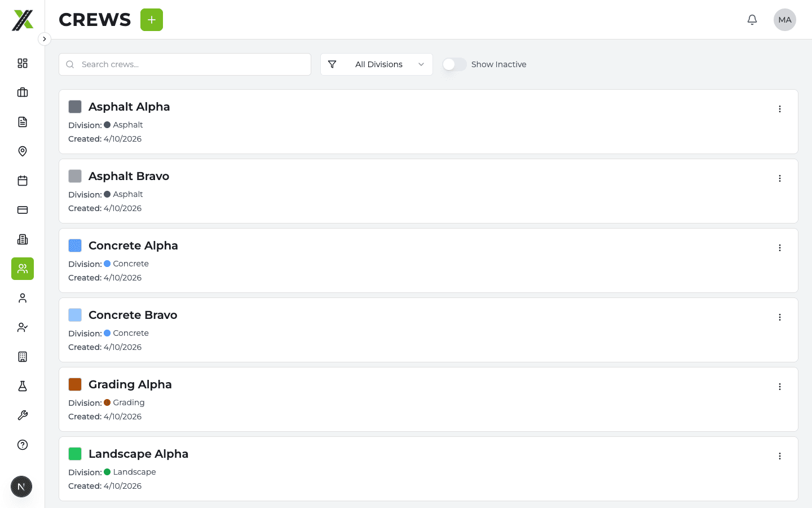Screen dimensions: 812x508
Task: Click the Grading Alpha color swatch
Action: [x=75, y=384]
